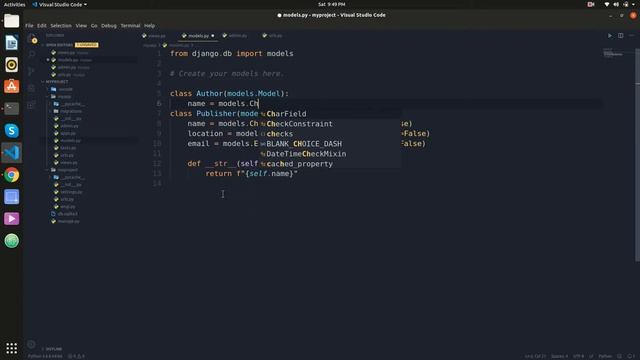640x360 pixels.
Task: Open the Search view in activity bar
Action: (x=31, y=55)
